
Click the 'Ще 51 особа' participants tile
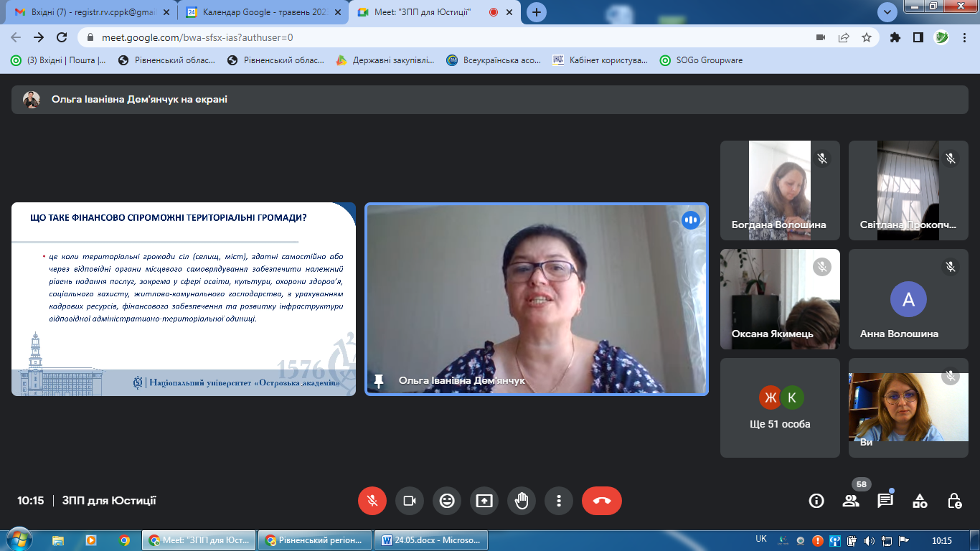780,408
